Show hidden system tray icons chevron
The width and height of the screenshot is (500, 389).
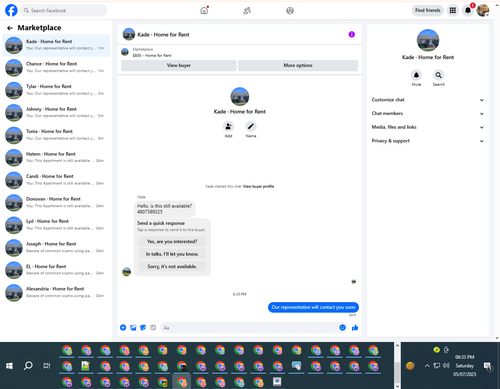(427, 366)
